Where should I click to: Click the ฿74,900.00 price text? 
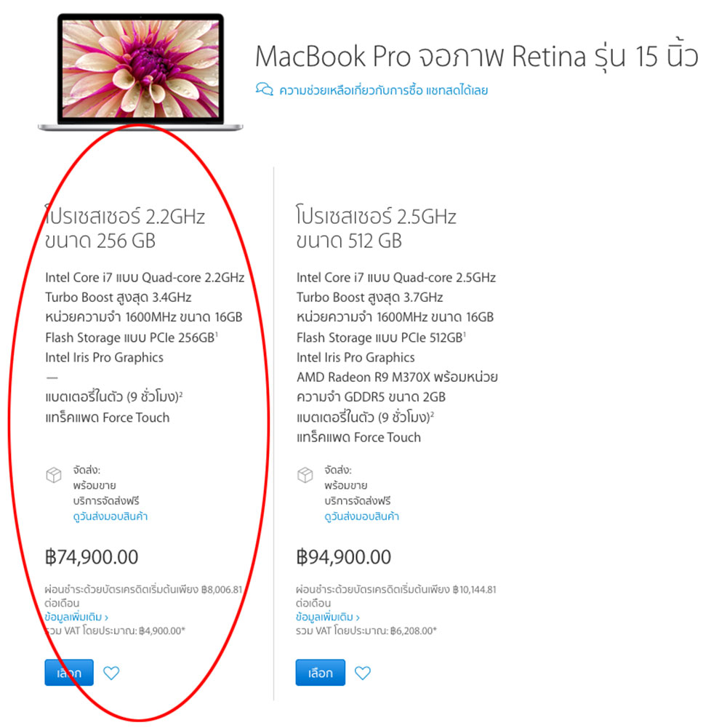pos(92,556)
